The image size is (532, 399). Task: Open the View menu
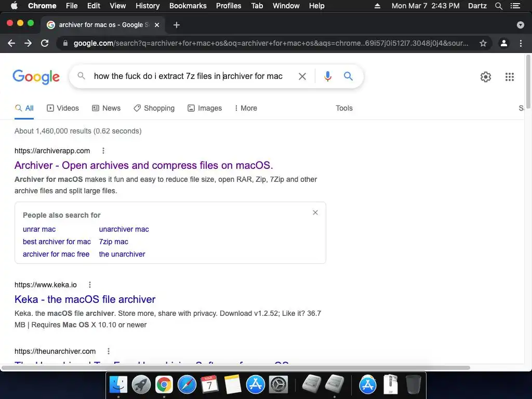(118, 6)
